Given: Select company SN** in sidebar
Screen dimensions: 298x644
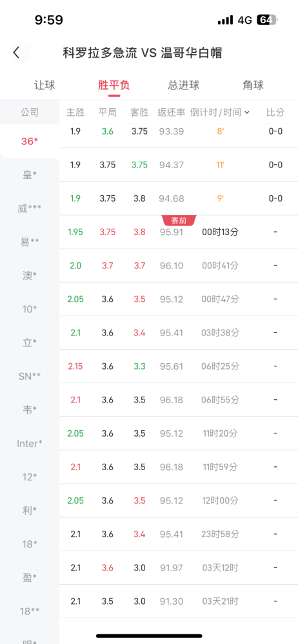Looking at the screenshot, I should pos(30,376).
